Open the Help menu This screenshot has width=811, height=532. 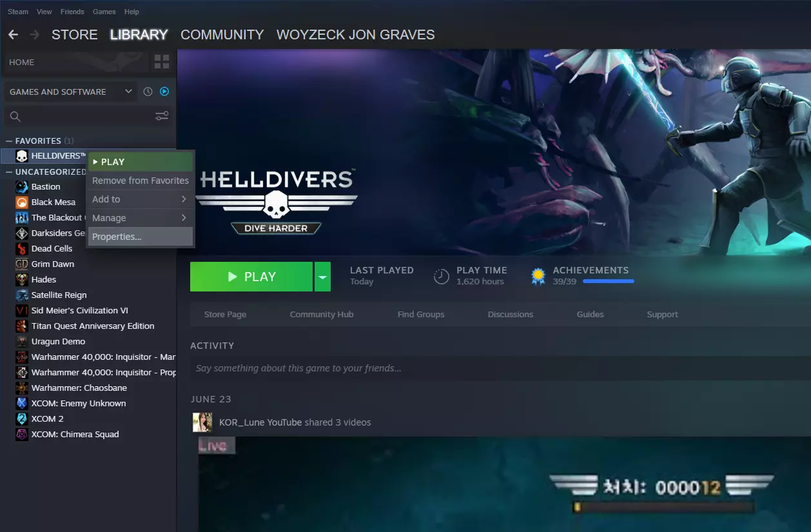[x=132, y=12]
